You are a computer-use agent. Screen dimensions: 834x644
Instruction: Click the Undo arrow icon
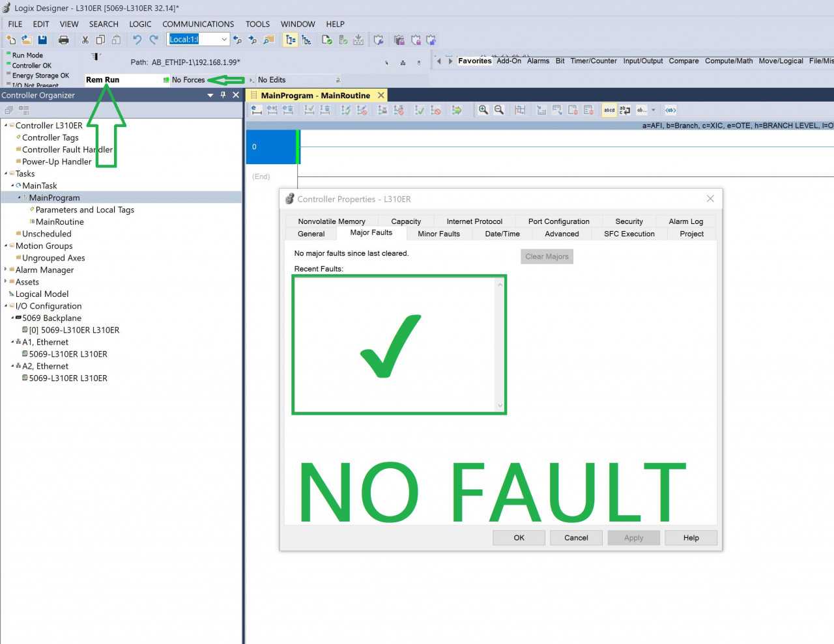pos(137,40)
